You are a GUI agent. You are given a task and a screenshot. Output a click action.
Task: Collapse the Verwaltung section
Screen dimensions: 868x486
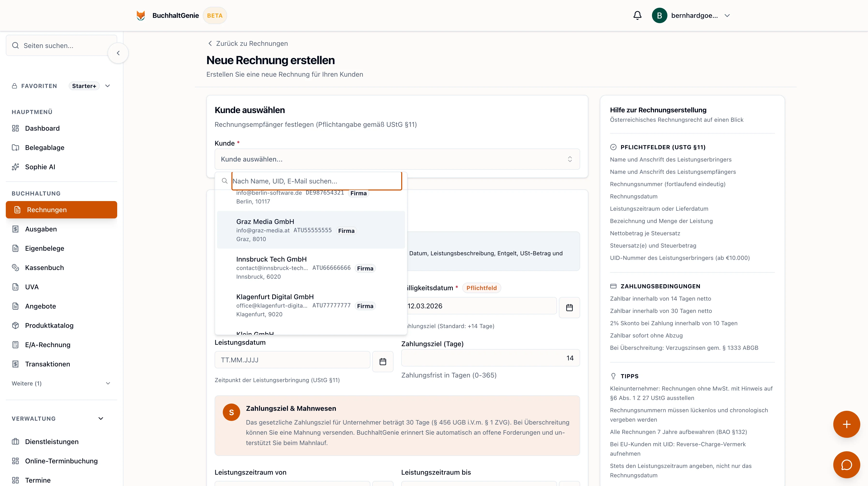[x=100, y=418]
